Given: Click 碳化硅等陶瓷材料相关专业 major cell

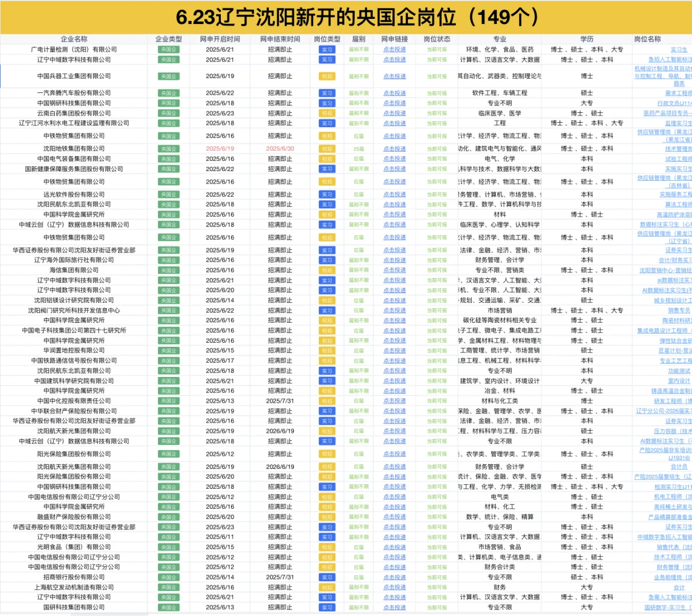Looking at the screenshot, I should click(x=500, y=321).
